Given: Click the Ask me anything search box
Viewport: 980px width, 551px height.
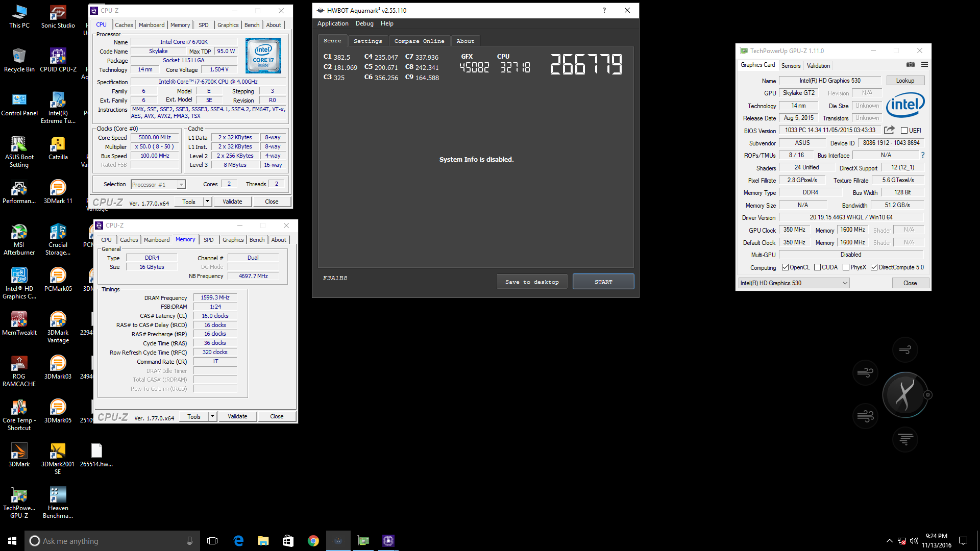Looking at the screenshot, I should tap(112, 541).
